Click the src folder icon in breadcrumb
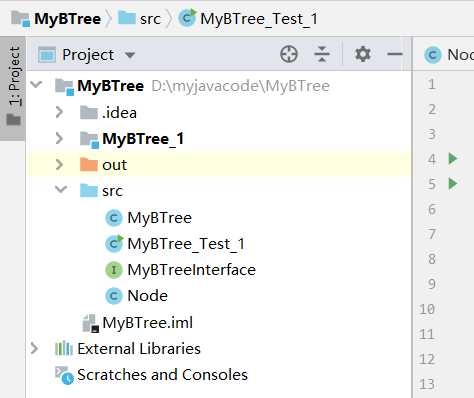This screenshot has width=474, height=398. pyautogui.click(x=127, y=17)
